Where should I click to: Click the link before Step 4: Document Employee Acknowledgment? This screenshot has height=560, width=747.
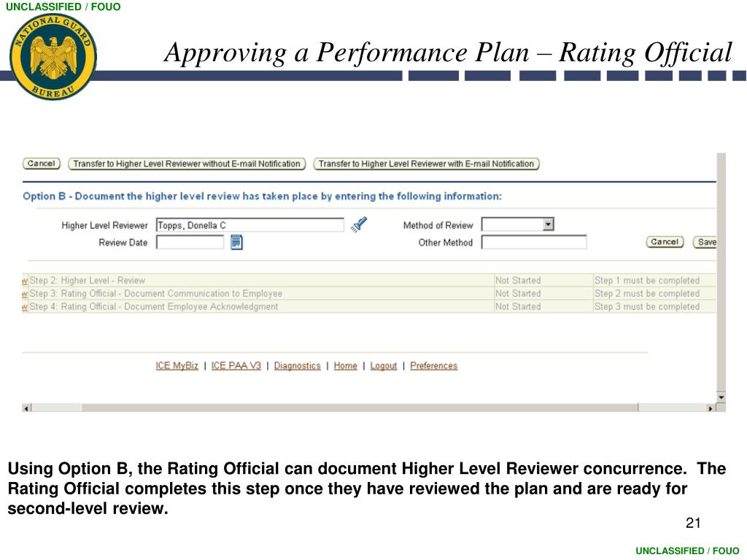[25, 307]
